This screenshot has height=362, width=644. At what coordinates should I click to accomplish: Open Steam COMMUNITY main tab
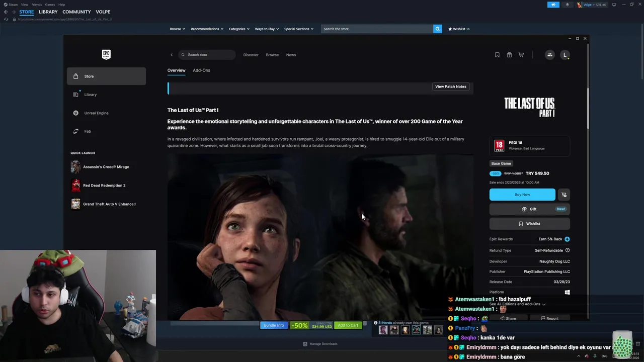point(76,12)
